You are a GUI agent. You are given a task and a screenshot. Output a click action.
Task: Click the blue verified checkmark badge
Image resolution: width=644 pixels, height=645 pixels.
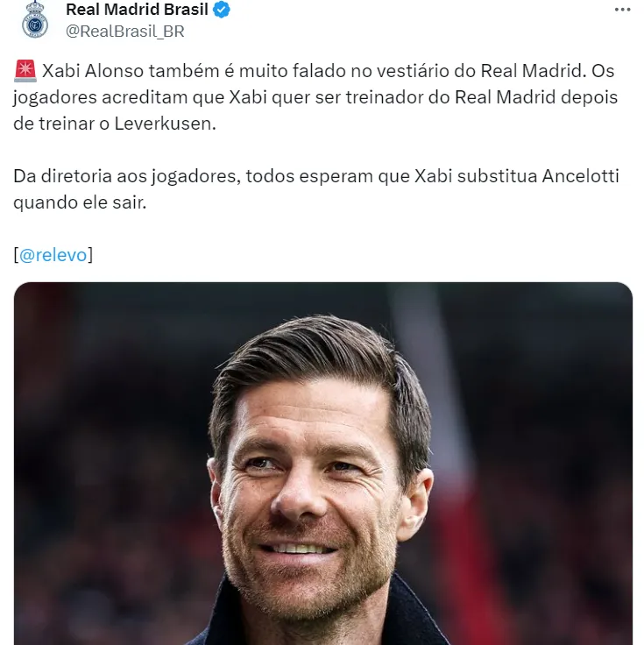click(222, 10)
